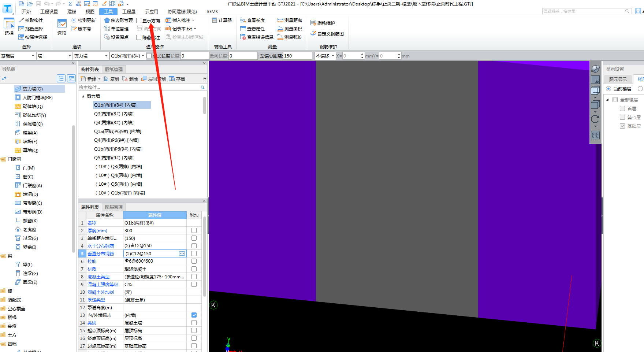Expand the 插入批注 dropdown arrow
Viewport: 644px width, 352px height.
[193, 21]
